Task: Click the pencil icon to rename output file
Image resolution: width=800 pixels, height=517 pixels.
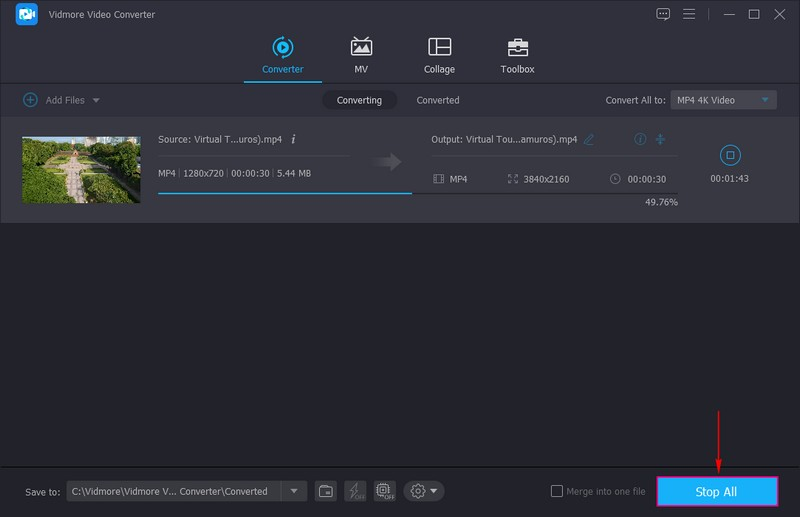Action: pos(589,139)
